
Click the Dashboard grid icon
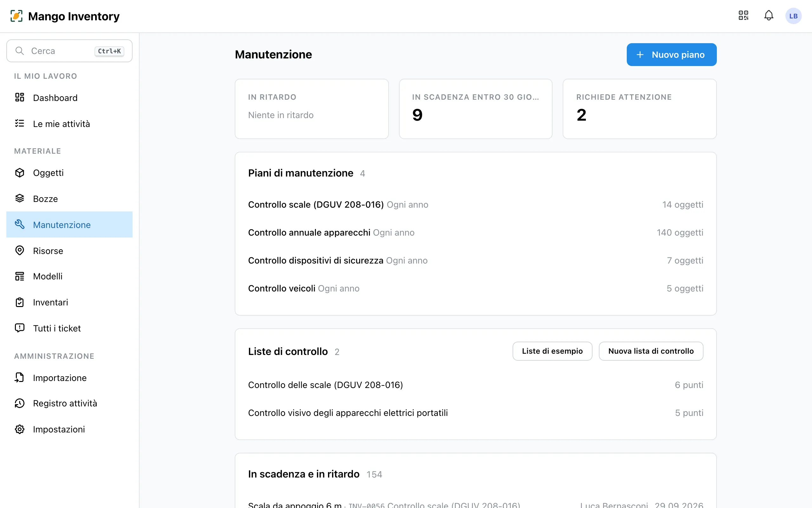[x=19, y=97]
